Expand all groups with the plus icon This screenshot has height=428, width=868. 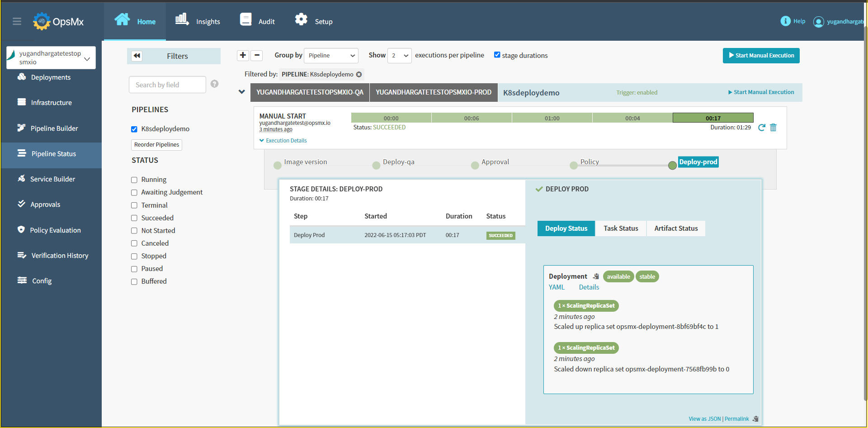click(243, 55)
